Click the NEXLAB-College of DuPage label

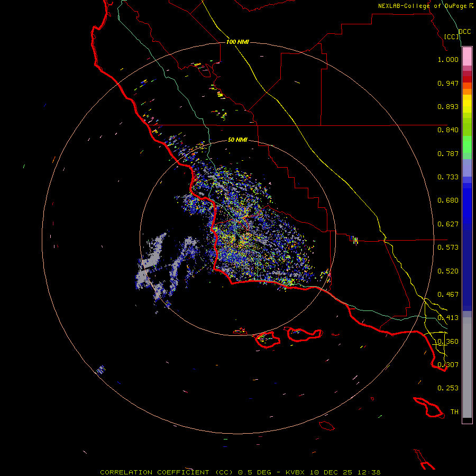[x=425, y=6]
